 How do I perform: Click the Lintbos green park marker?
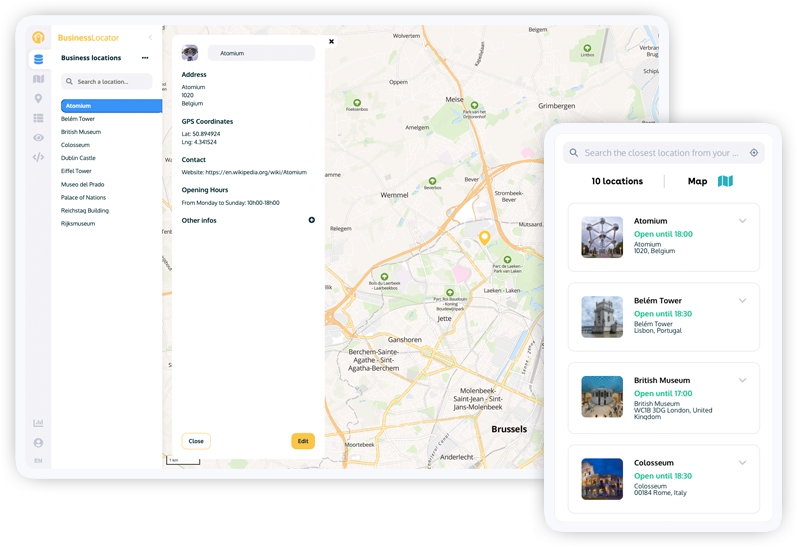(587, 48)
